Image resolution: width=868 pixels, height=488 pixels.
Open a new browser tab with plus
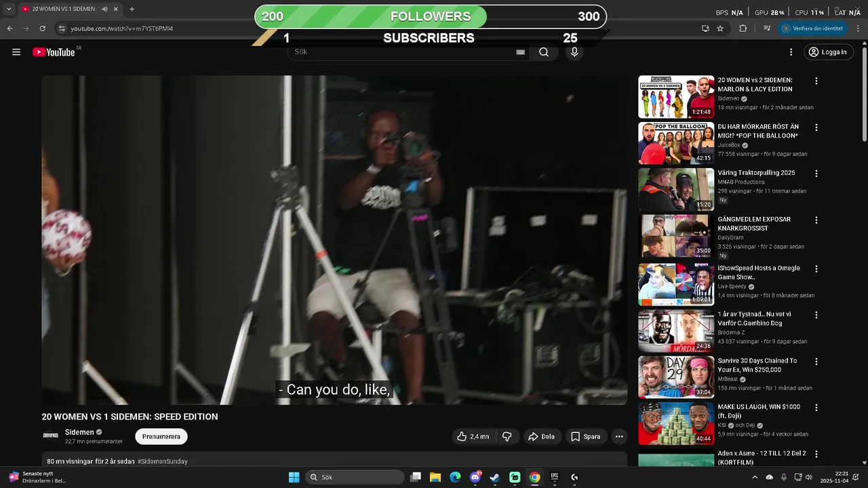point(132,9)
